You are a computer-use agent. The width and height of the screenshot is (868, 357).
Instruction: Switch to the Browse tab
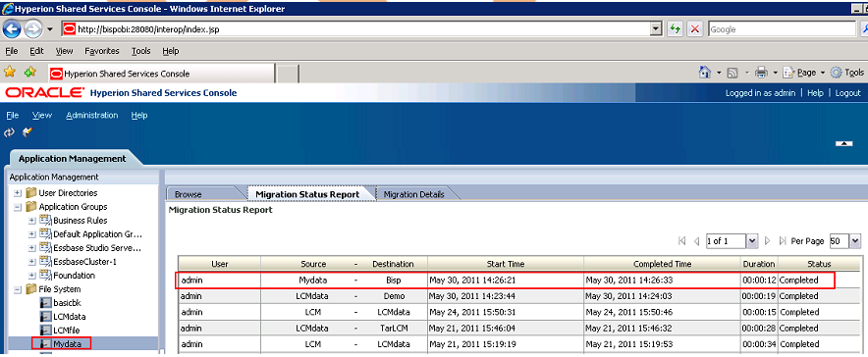point(189,194)
